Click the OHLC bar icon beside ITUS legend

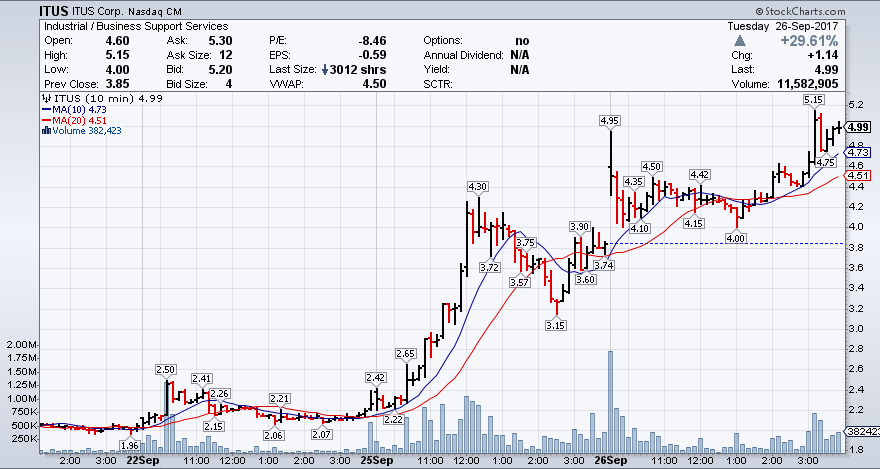(46, 99)
